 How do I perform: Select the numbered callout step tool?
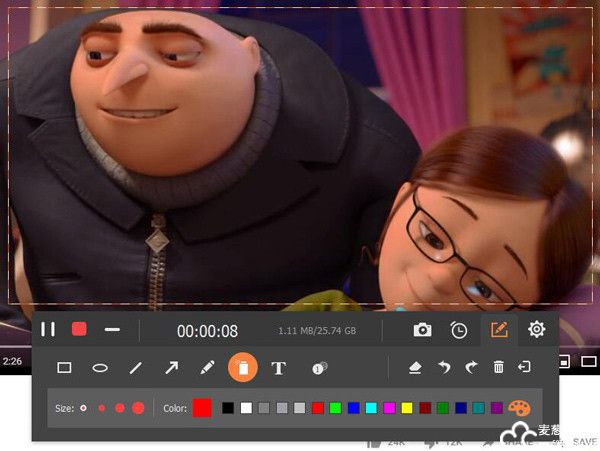click(320, 368)
